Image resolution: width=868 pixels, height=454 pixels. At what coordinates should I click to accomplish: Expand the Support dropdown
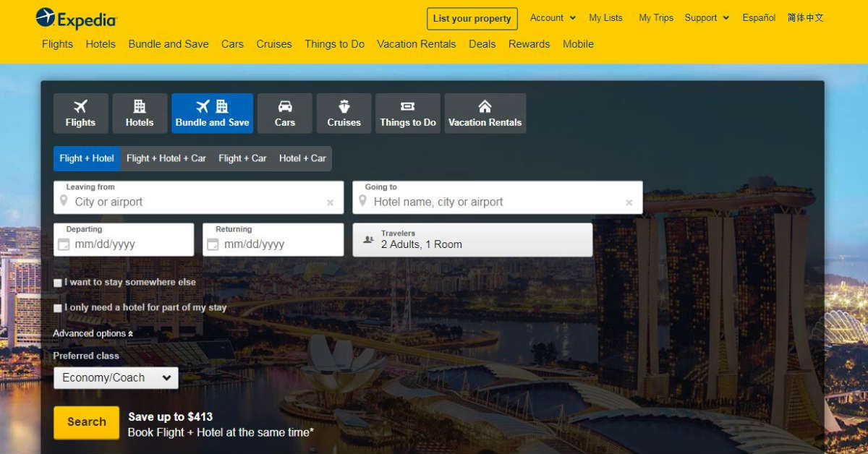coord(707,18)
